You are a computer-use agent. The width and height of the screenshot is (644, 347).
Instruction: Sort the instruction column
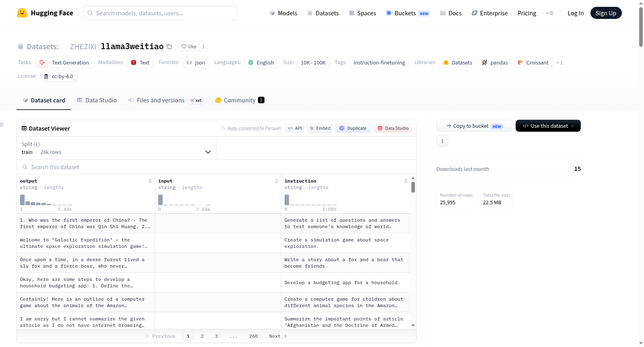pyautogui.click(x=406, y=181)
